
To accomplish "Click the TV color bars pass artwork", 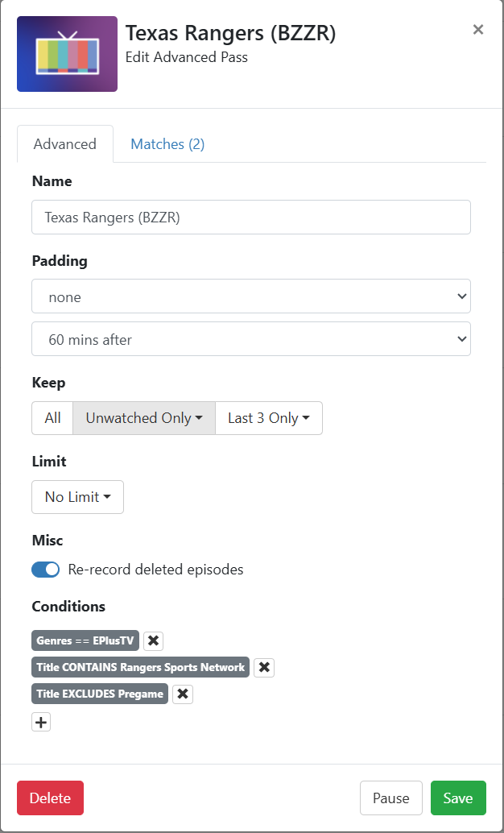I will click(67, 54).
